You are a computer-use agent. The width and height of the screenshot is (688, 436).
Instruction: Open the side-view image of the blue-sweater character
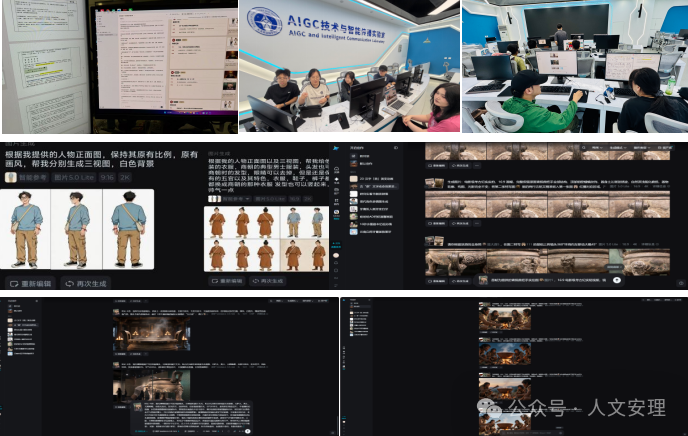(77, 229)
